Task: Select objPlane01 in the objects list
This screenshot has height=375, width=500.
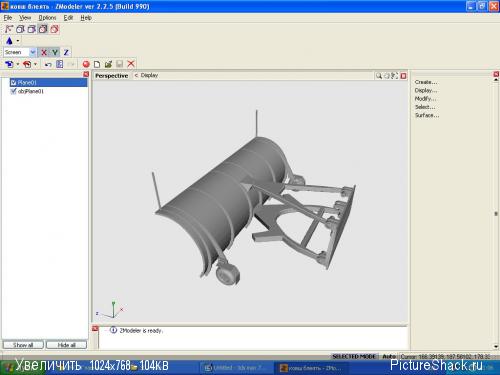Action: point(31,91)
